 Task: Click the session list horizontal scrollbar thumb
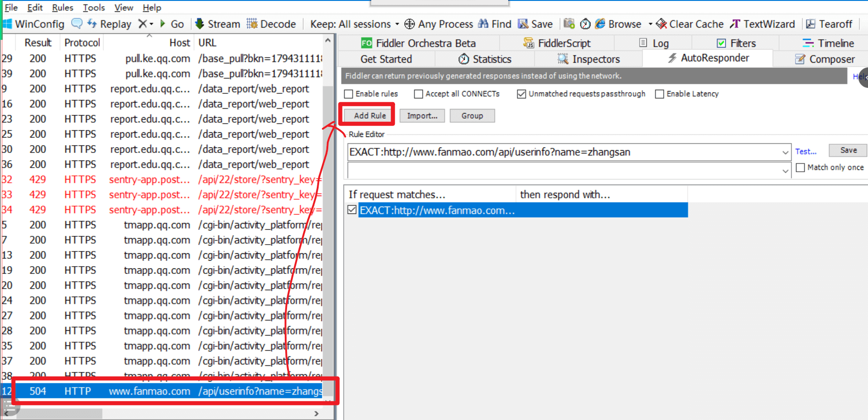[60, 414]
